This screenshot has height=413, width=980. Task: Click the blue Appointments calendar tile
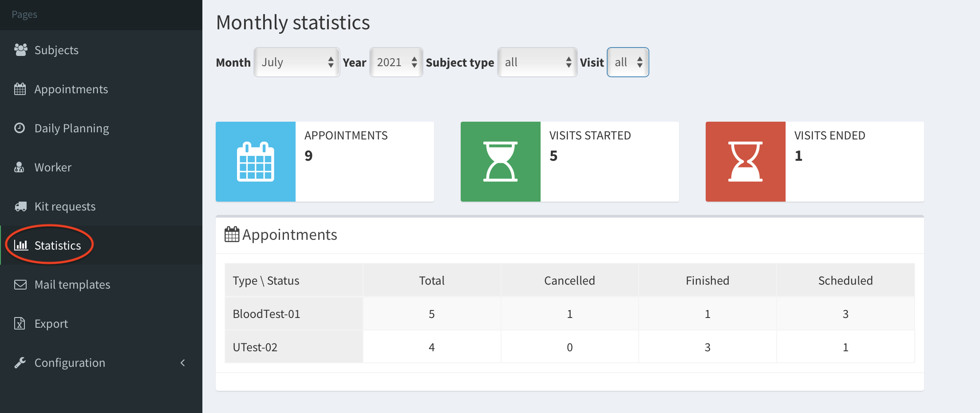click(x=256, y=162)
